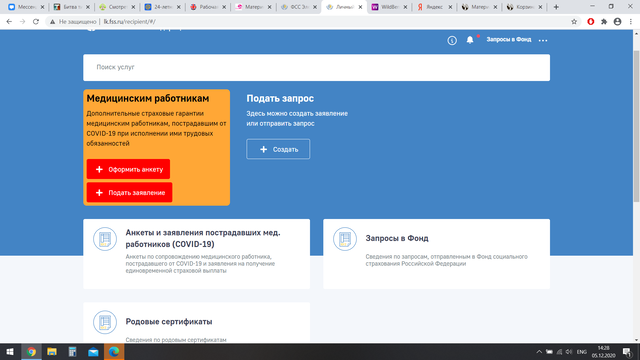Open the Chrome profile avatar
This screenshot has height=360, width=640.
[618, 22]
